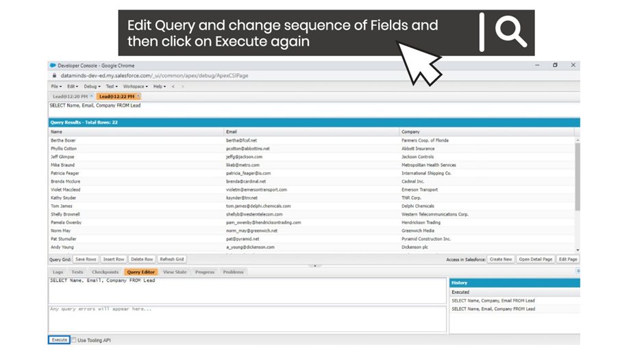Viewport: 644px width, 362px height.
Task: Click email cell pcotton@abbottins.net
Action: pos(311,148)
